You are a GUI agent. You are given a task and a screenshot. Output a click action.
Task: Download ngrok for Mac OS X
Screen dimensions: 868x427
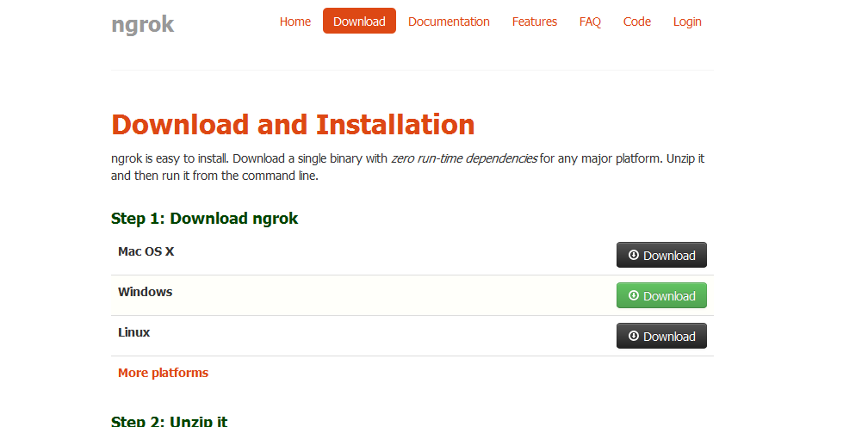coord(661,255)
